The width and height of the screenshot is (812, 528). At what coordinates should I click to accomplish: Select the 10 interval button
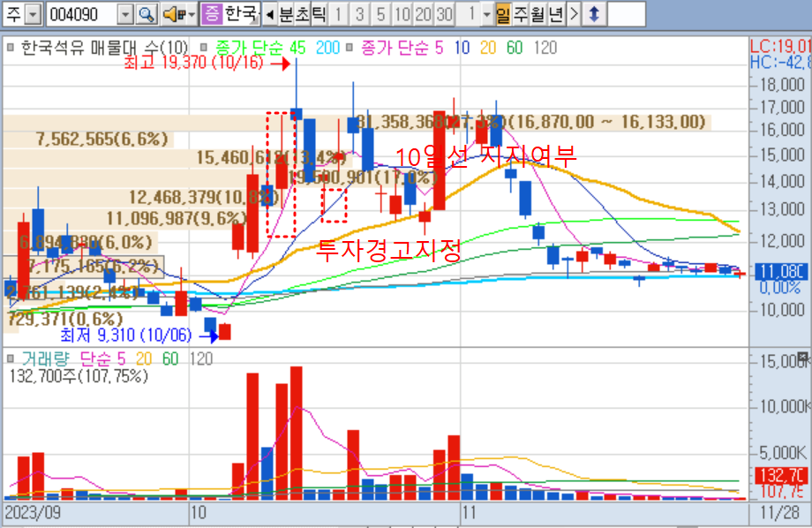point(402,14)
